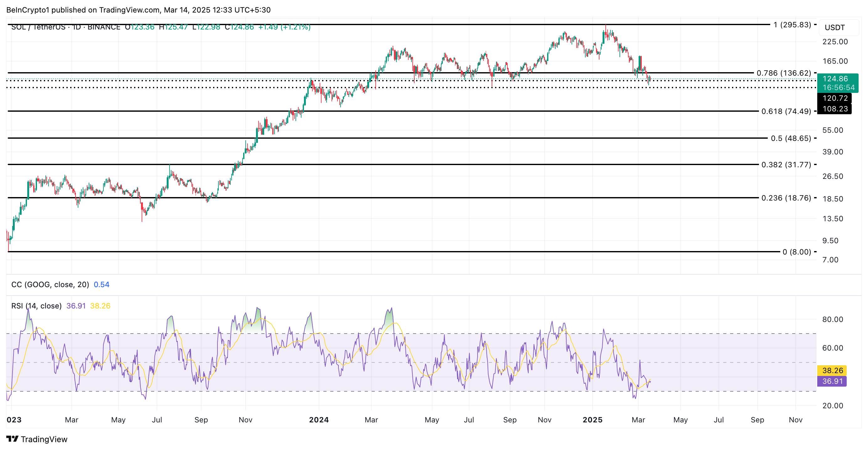Click the black 120.72 price label

(x=835, y=98)
